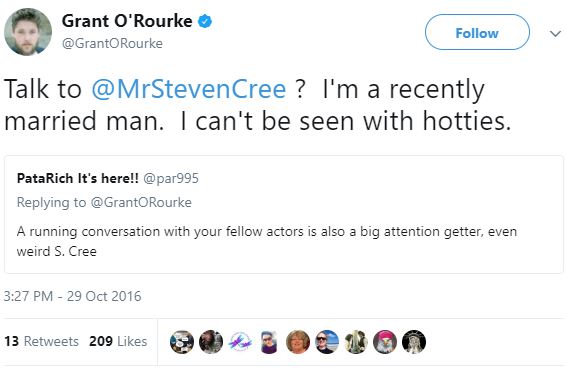This screenshot has width=566, height=369.
Task: View the 209 Likes list
Action: click(x=118, y=341)
